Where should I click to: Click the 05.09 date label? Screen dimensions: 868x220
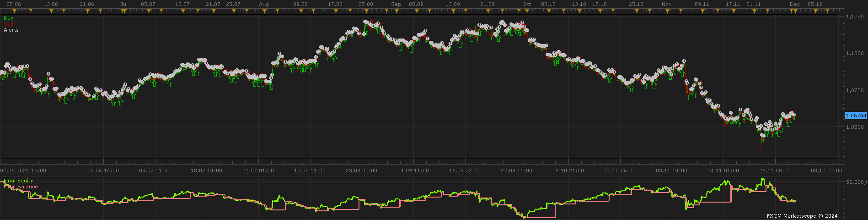(416, 4)
